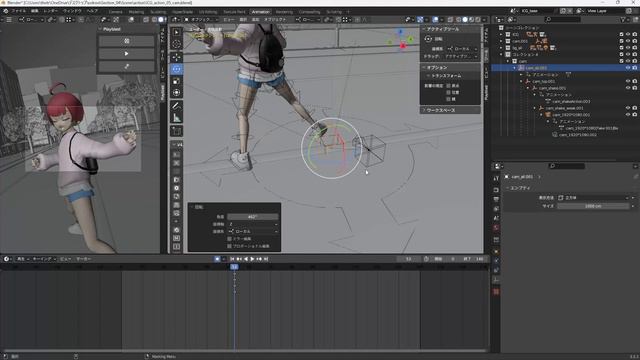Play animation in reverse
Image resolution: width=640 pixels, height=360 pixels.
click(246, 259)
